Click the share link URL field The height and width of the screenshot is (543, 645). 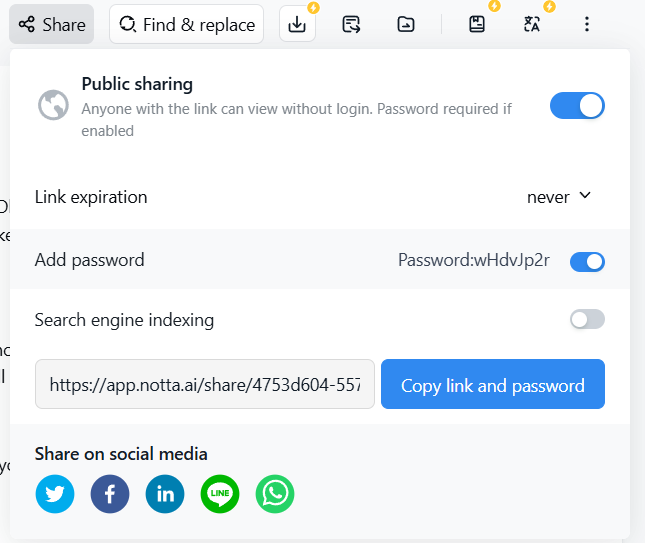pos(205,385)
